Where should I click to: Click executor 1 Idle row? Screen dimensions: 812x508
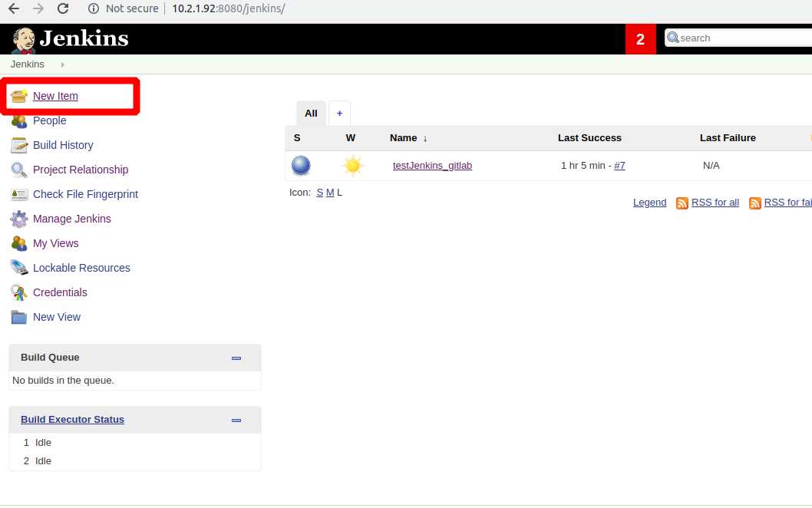coord(134,443)
